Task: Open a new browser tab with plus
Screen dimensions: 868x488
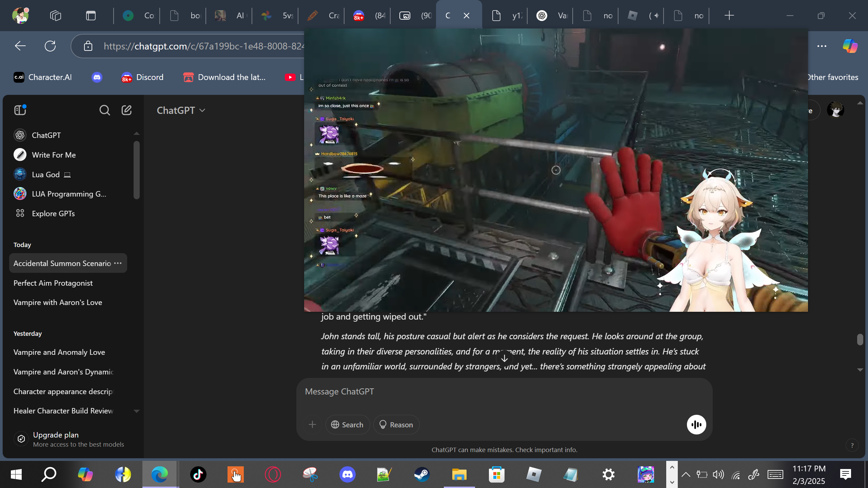Action: click(729, 15)
